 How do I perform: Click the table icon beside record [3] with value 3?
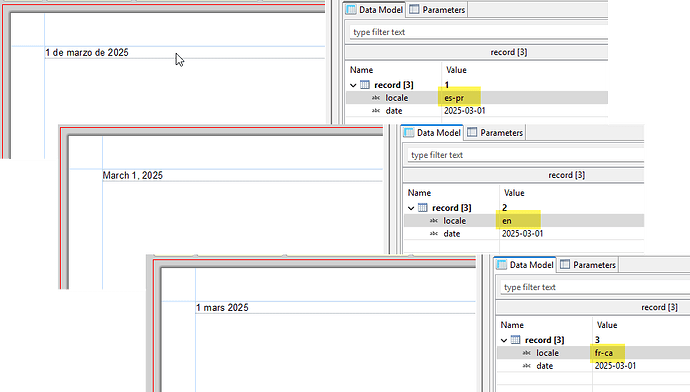click(x=515, y=340)
